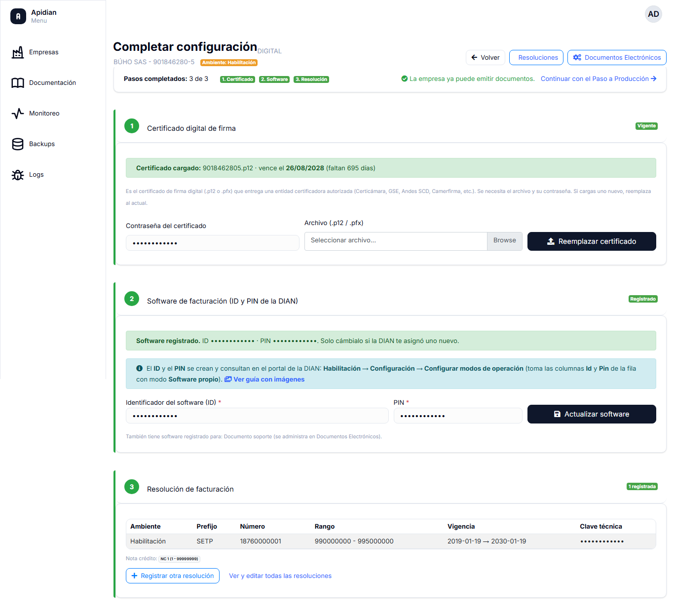Image resolution: width=674 pixels, height=616 pixels.
Task: Open the Documentación book icon
Action: click(18, 83)
